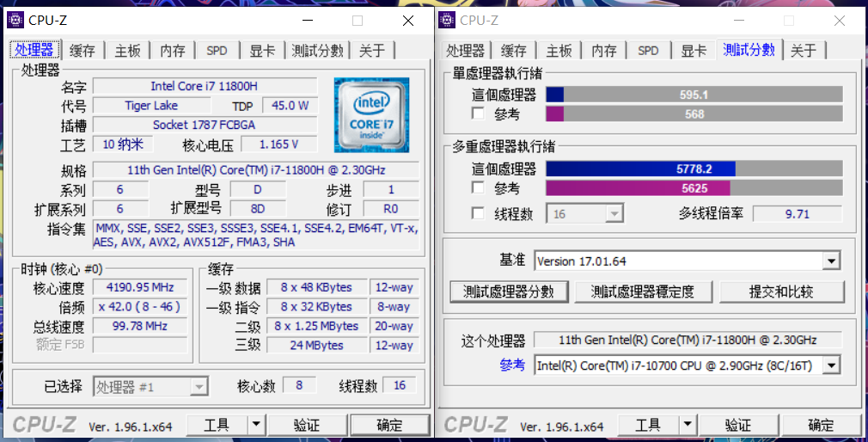This screenshot has width=868, height=442.
Task: Click 工具 button in right window
Action: pos(648,425)
